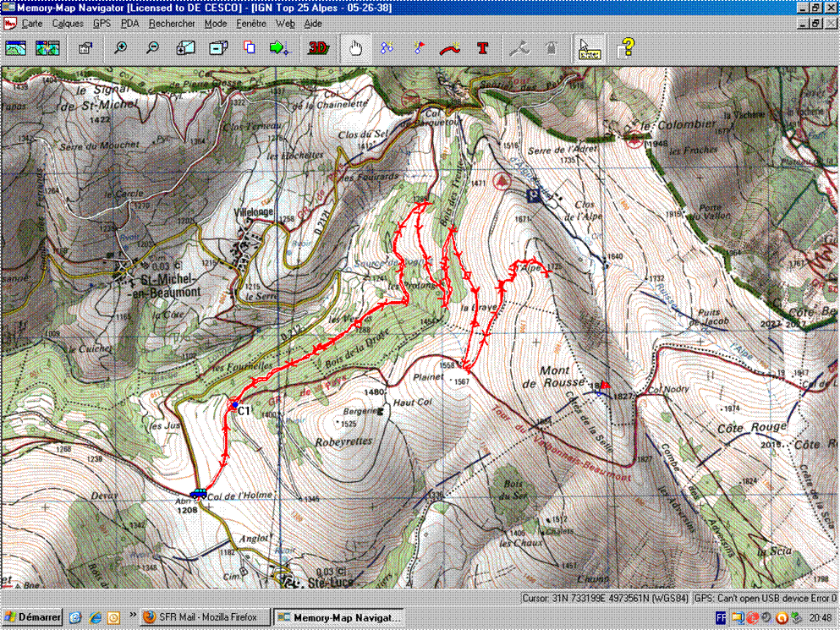The width and height of the screenshot is (840, 630).
Task: Click the green arrow go-to position icon
Action: pos(280,48)
